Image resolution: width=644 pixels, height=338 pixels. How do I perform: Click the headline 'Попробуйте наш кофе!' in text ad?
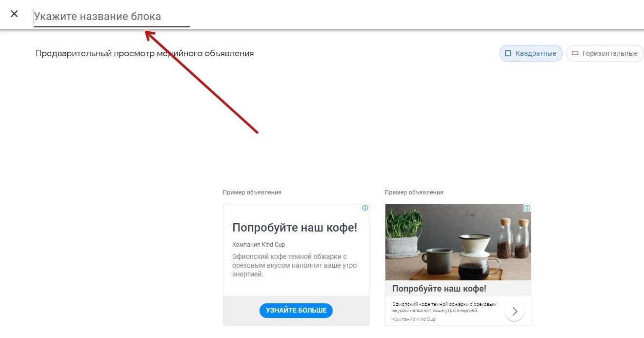295,228
